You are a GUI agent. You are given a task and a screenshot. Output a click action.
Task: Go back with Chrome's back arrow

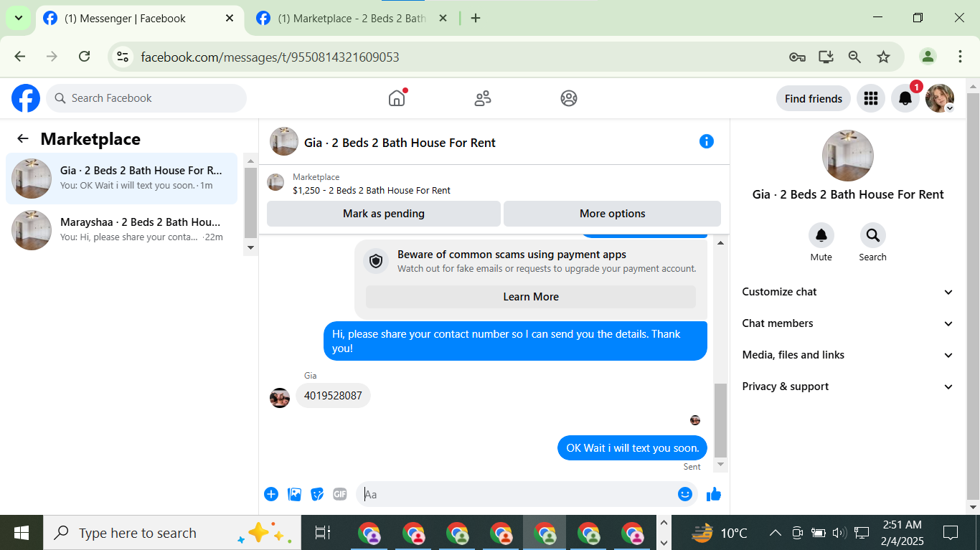(x=20, y=57)
